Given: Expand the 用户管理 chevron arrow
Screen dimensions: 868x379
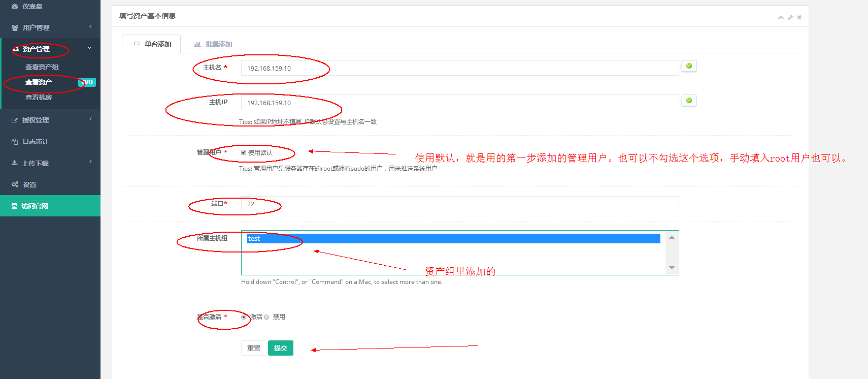Looking at the screenshot, I should pyautogui.click(x=90, y=26).
